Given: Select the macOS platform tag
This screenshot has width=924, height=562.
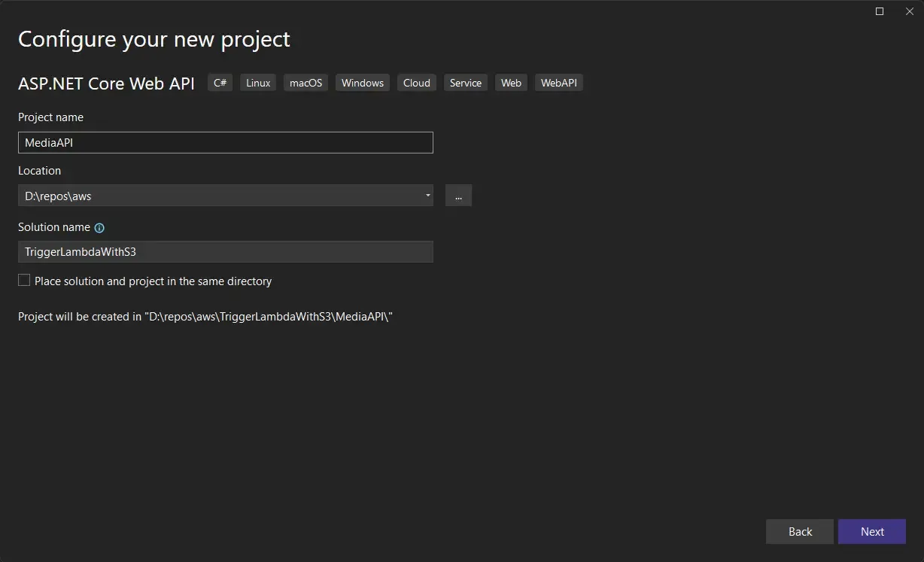Looking at the screenshot, I should pos(305,83).
